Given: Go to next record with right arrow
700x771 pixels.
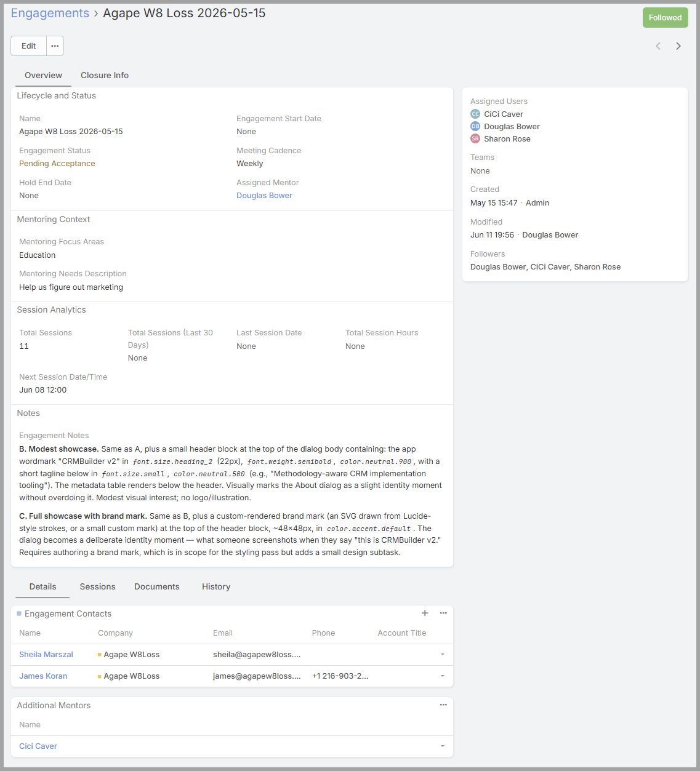Looking at the screenshot, I should click(678, 46).
